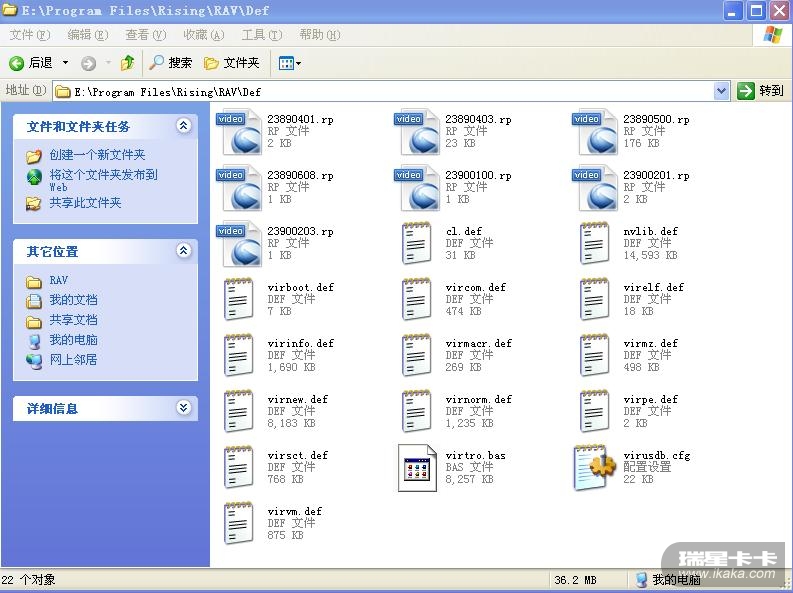
Task: Select the virboot.def file icon
Action: coord(238,300)
